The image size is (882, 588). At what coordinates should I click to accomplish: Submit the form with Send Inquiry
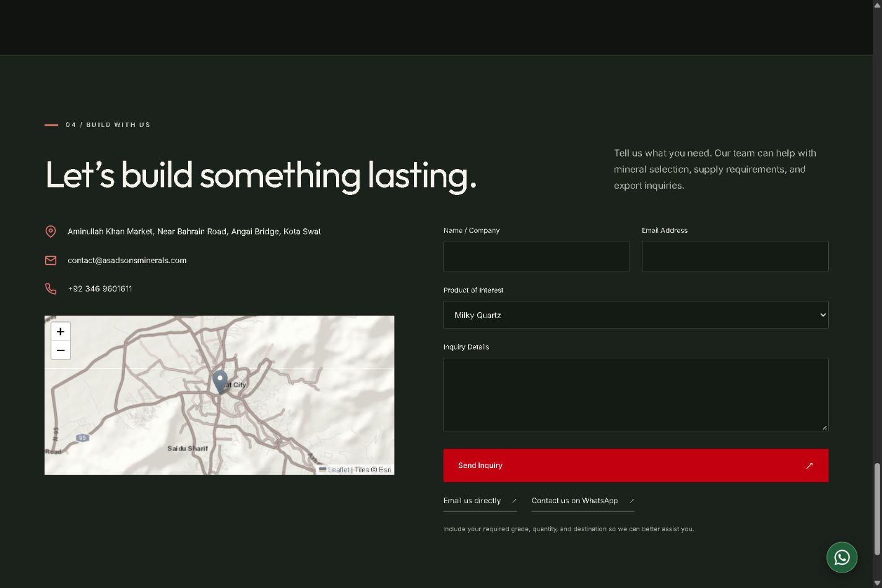pyautogui.click(x=636, y=465)
